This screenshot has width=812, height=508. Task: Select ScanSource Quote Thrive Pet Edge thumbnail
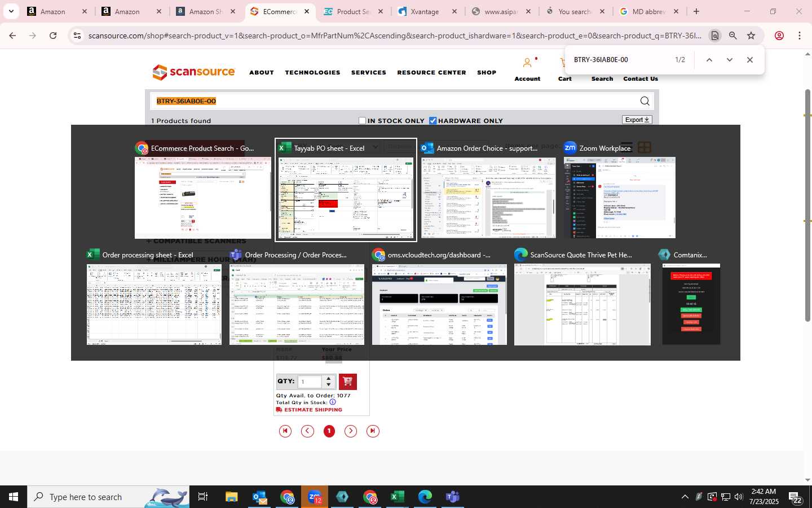click(x=582, y=297)
